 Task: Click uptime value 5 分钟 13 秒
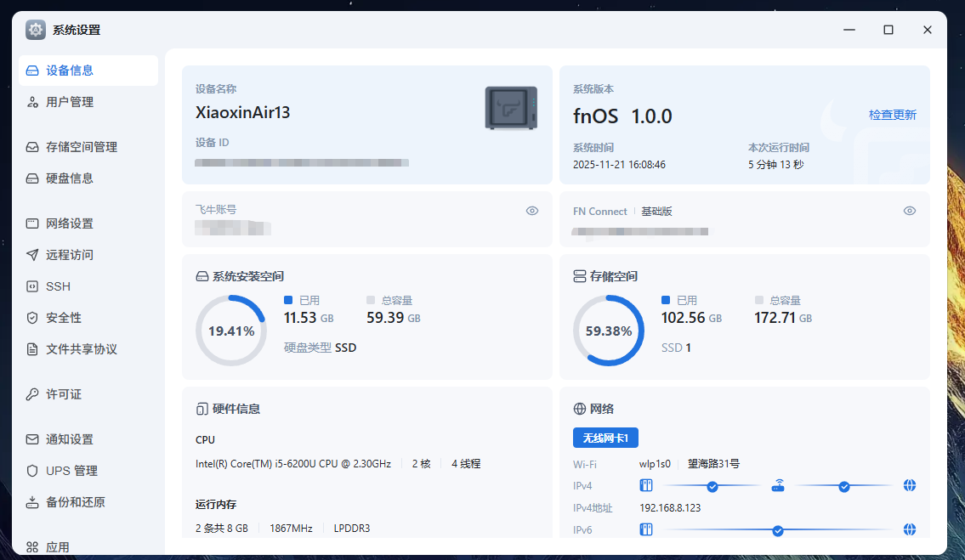pos(776,164)
